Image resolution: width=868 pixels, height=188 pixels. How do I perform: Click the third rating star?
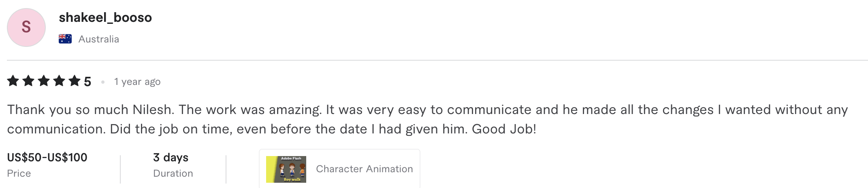(44, 81)
